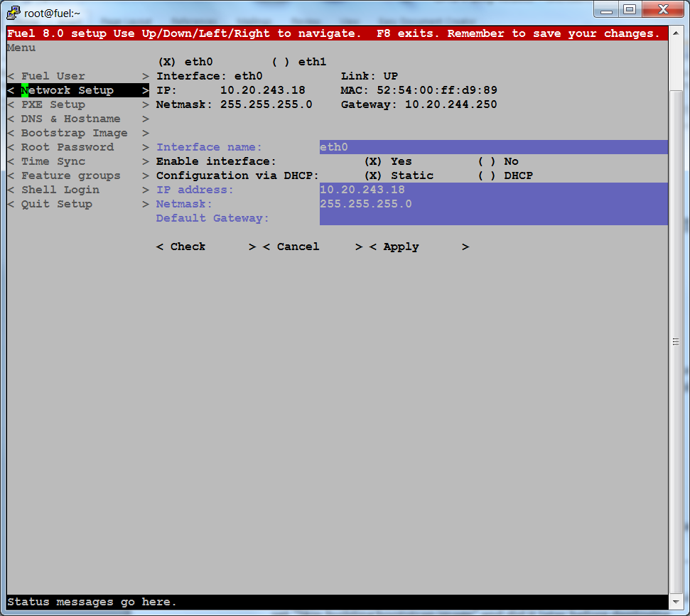This screenshot has width=690, height=616.
Task: Open the Shell Login menu entry
Action: [78, 190]
